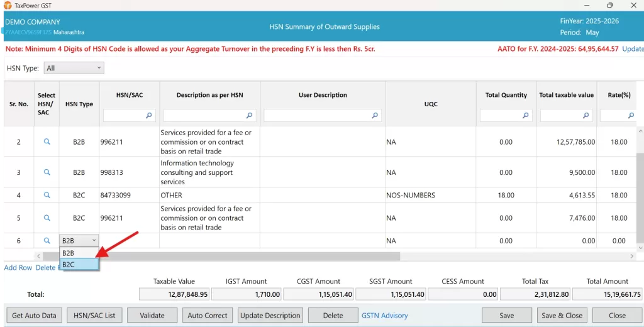
Task: Click the OTHER description cell
Action: point(209,195)
